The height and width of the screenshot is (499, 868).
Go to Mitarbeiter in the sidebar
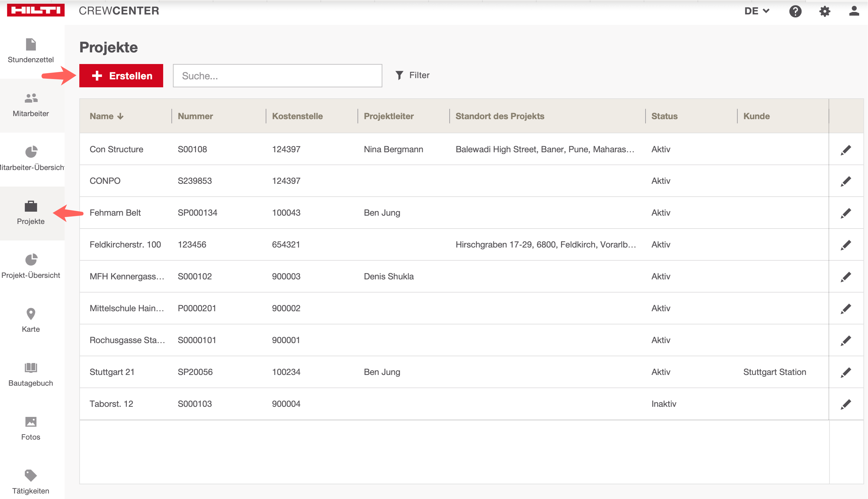(x=31, y=105)
